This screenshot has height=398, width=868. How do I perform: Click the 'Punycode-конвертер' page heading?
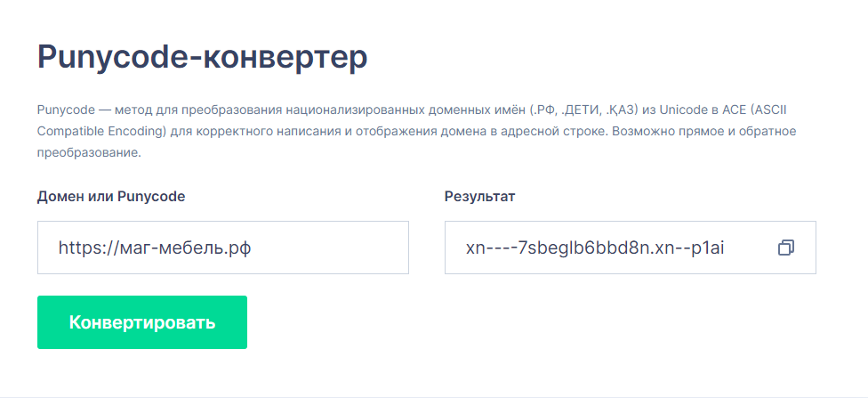pyautogui.click(x=202, y=58)
